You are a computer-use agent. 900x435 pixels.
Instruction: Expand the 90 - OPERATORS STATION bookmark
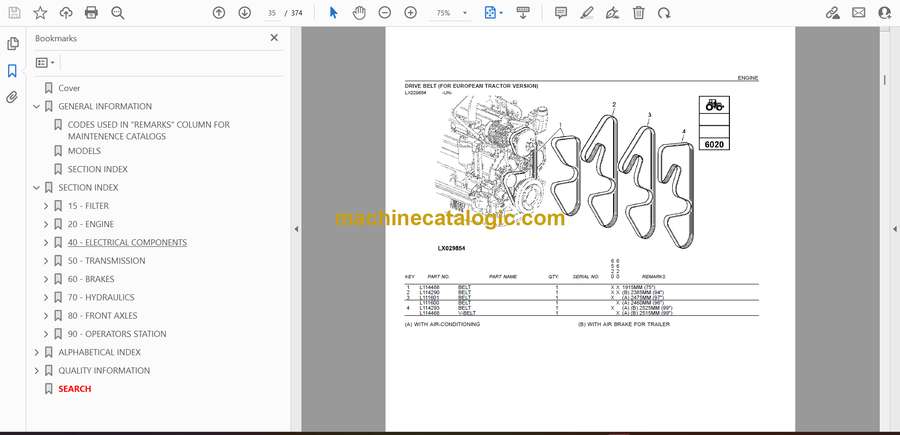click(x=46, y=334)
